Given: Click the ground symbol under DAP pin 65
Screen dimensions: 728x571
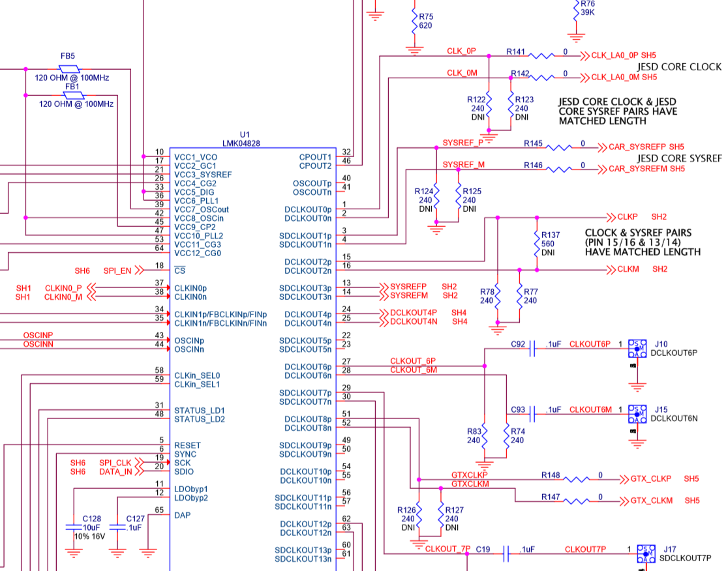Looking at the screenshot, I should [147, 553].
